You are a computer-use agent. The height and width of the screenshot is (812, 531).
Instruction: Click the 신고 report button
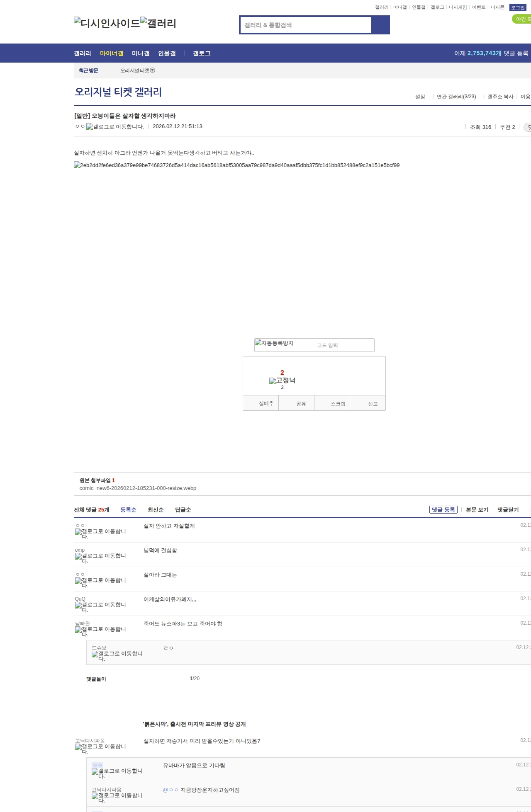pyautogui.click(x=368, y=403)
